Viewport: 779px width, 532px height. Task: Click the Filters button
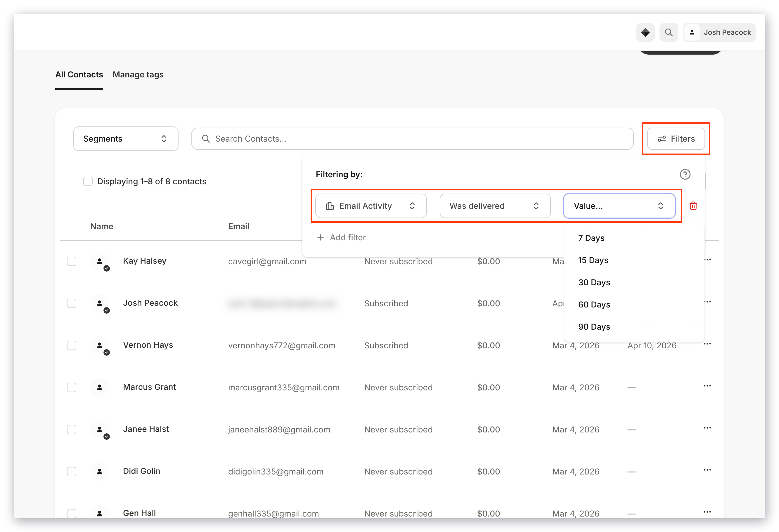676,139
